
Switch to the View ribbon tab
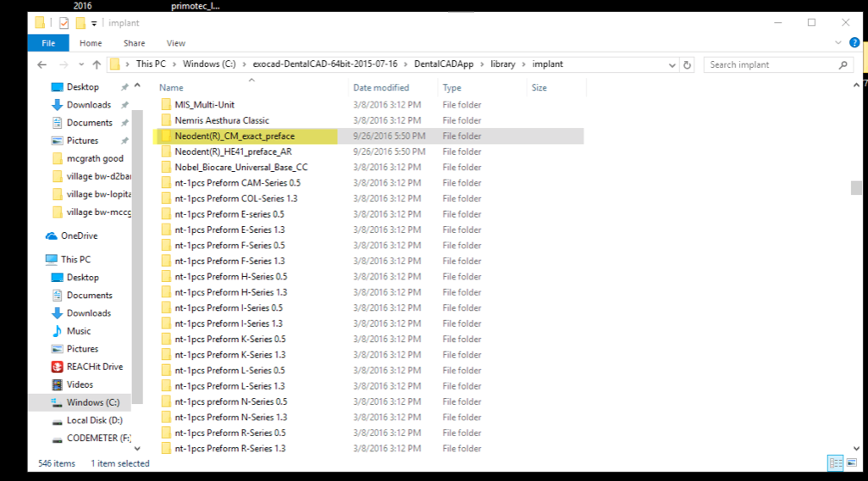[175, 43]
